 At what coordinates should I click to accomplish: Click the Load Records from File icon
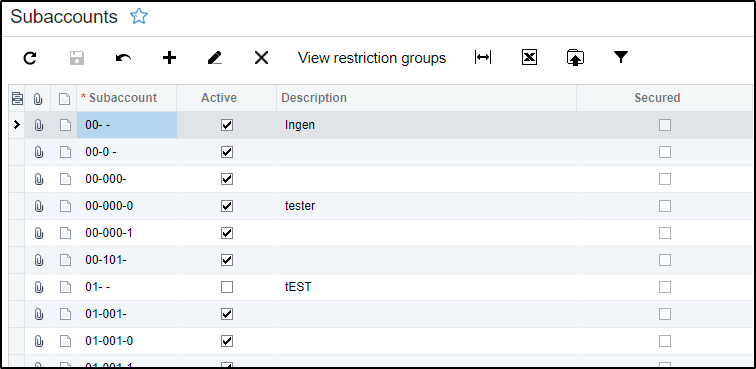point(575,58)
